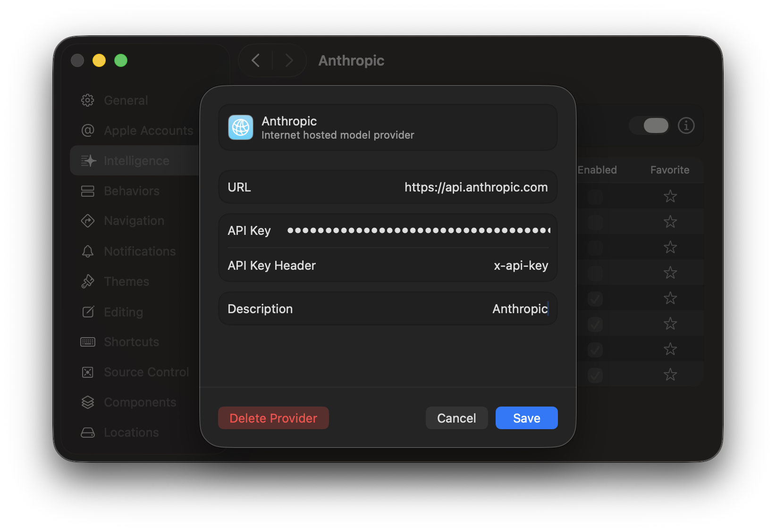Click the info icon near the toggle
Image resolution: width=776 pixels, height=532 pixels.
tap(686, 125)
